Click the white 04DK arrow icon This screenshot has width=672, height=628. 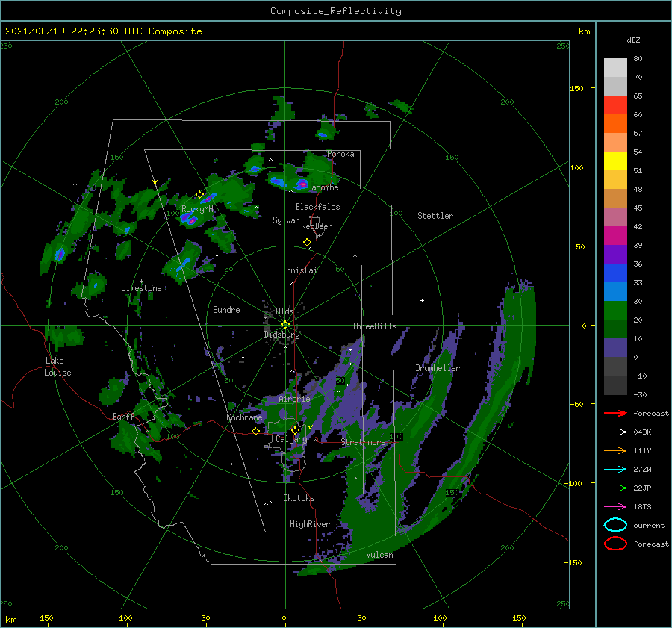(x=615, y=432)
